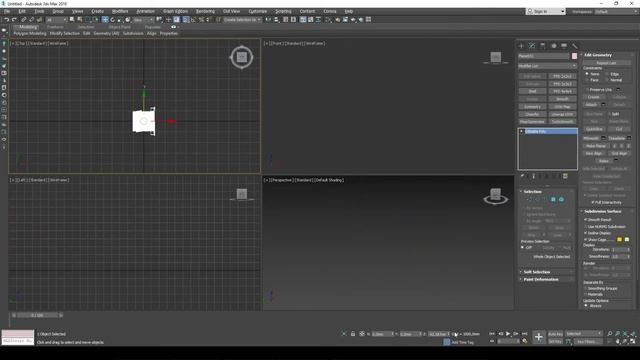Toggle the Show Cage checkbox

pyautogui.click(x=586, y=240)
